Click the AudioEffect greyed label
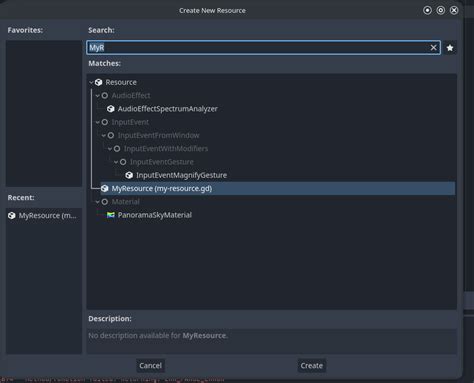The width and height of the screenshot is (474, 383). coord(131,96)
